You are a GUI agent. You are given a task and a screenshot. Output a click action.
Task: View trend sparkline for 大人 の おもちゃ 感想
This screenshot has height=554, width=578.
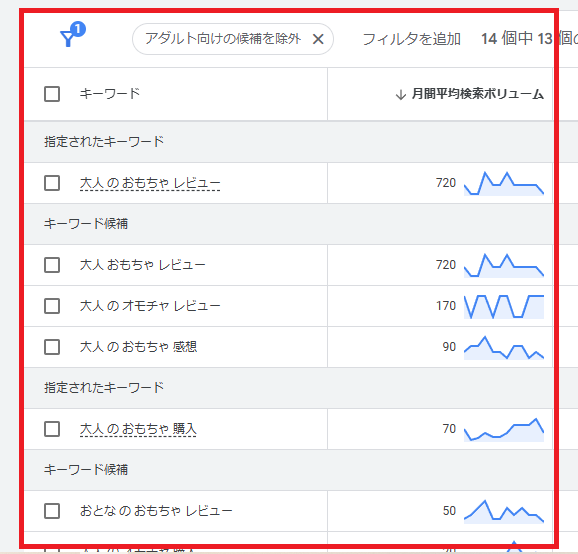pyautogui.click(x=504, y=348)
